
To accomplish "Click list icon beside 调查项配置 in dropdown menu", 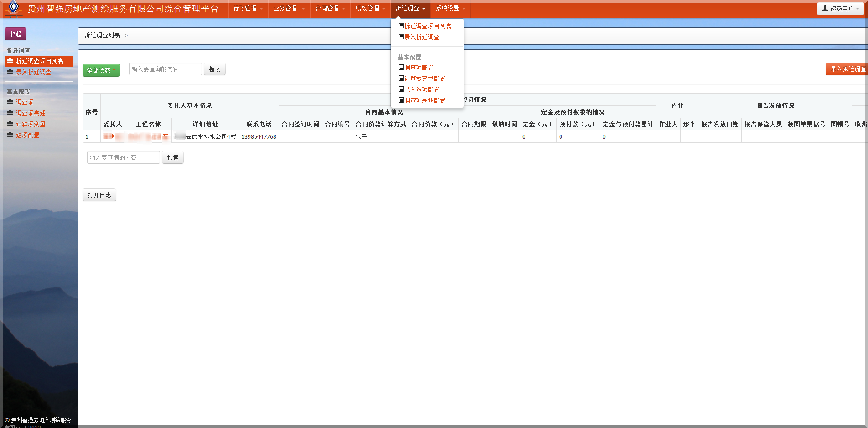I will pos(401,68).
